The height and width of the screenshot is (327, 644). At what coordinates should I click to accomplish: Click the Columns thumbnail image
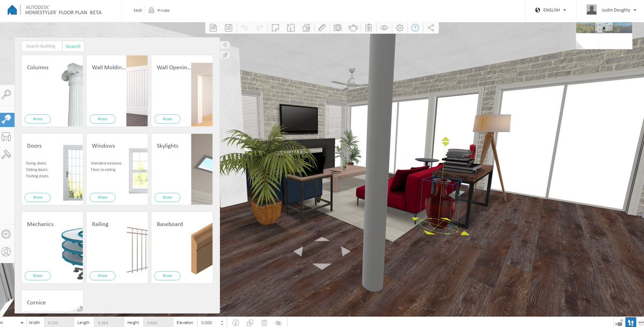pyautogui.click(x=72, y=94)
